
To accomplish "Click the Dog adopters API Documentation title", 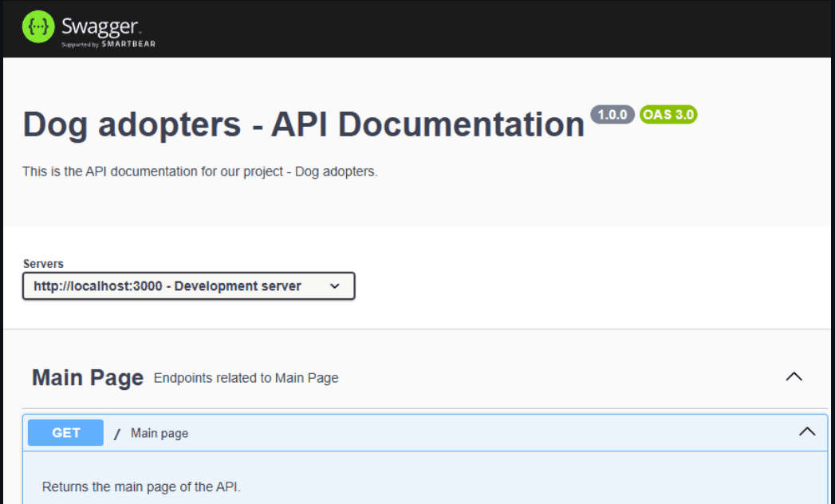I will pos(304,125).
